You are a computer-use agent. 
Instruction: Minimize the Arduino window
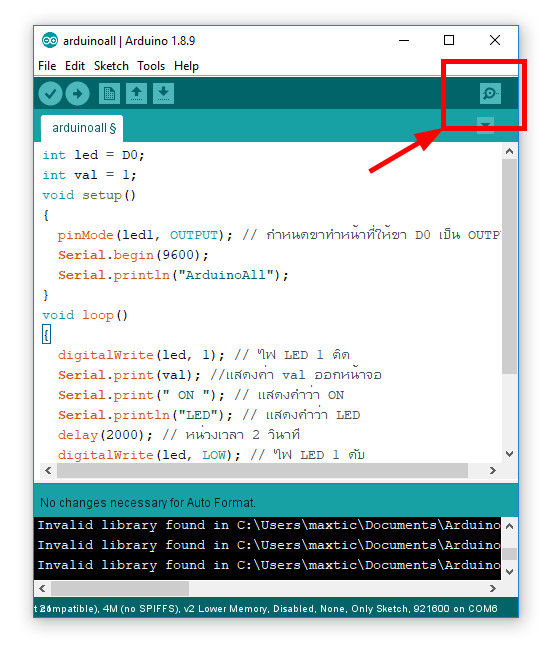point(404,41)
